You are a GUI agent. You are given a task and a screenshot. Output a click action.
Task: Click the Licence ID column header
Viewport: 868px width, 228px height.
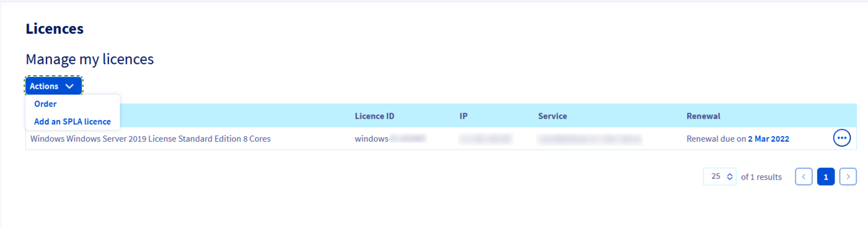[x=374, y=116]
